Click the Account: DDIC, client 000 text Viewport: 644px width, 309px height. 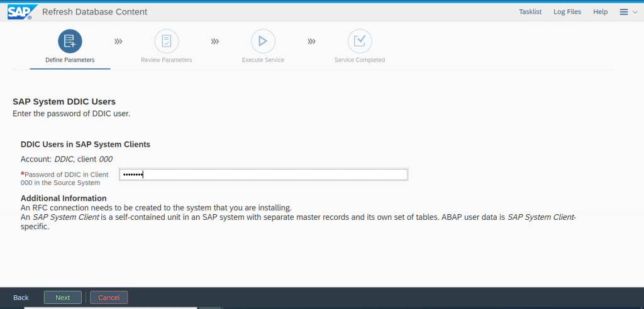(x=67, y=160)
